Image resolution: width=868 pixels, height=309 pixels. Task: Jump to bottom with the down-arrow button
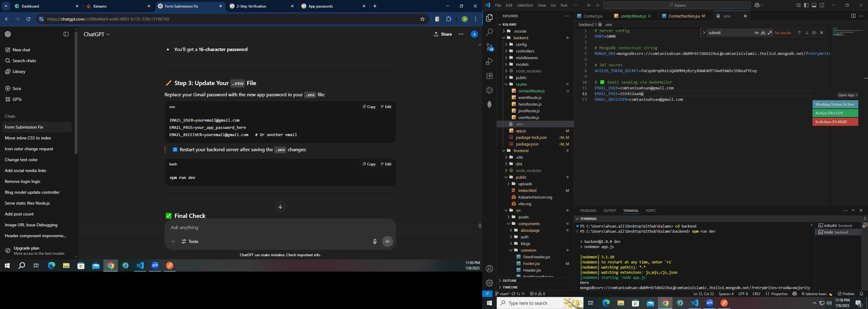tap(280, 206)
